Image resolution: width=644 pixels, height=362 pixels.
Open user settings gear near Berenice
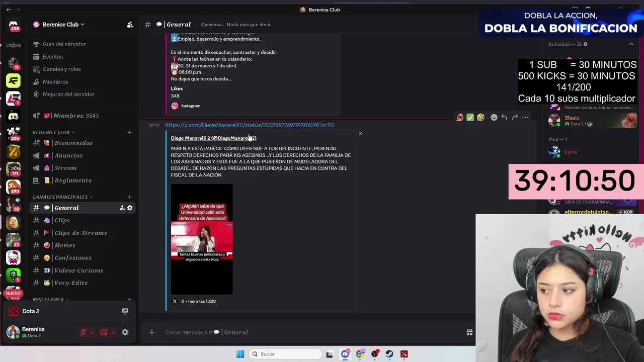click(125, 332)
